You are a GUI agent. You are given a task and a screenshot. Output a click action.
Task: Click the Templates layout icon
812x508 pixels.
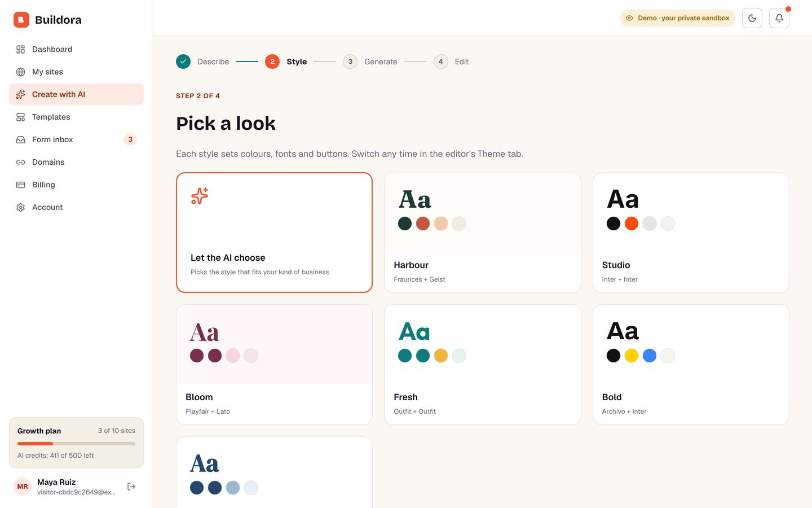(x=21, y=117)
